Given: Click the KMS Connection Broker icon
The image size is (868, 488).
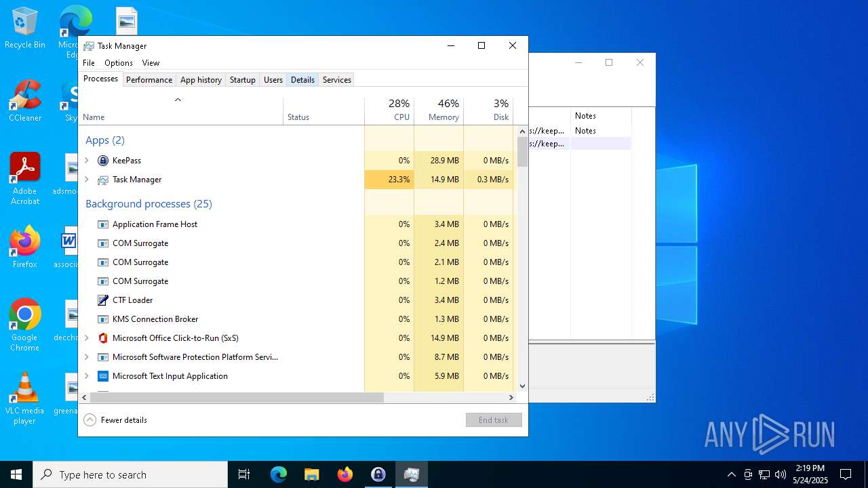Looking at the screenshot, I should (103, 319).
